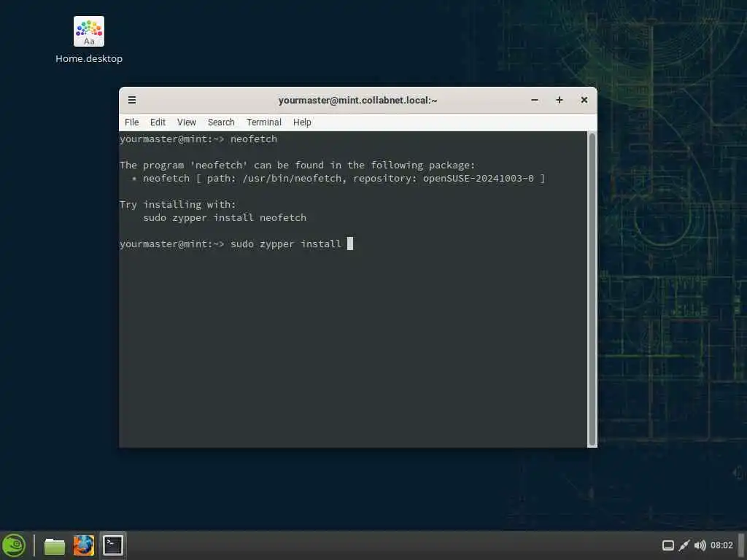This screenshot has width=747, height=560.
Task: Launch Firefox from the panel
Action: point(83,545)
